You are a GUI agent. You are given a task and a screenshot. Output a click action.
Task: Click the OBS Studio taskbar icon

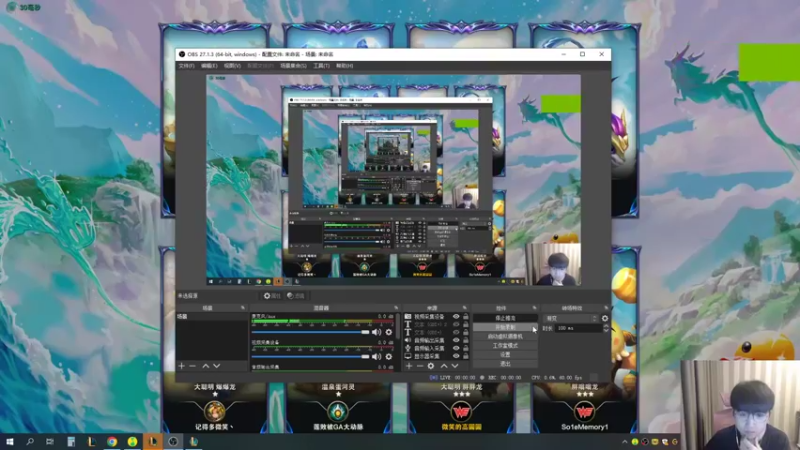click(173, 442)
